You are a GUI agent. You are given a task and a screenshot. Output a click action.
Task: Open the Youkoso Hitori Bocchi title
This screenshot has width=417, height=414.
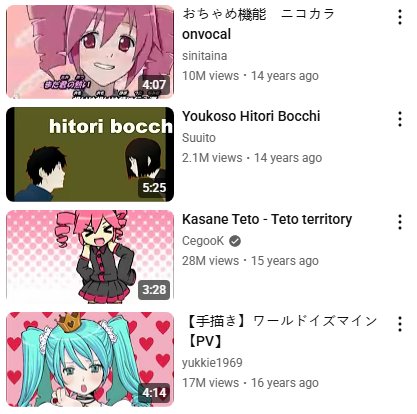coord(251,116)
